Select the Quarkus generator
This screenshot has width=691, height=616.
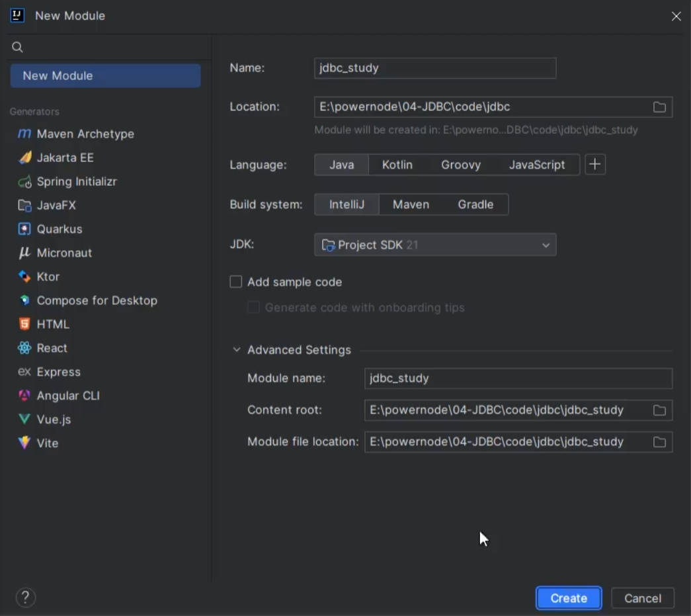[59, 229]
